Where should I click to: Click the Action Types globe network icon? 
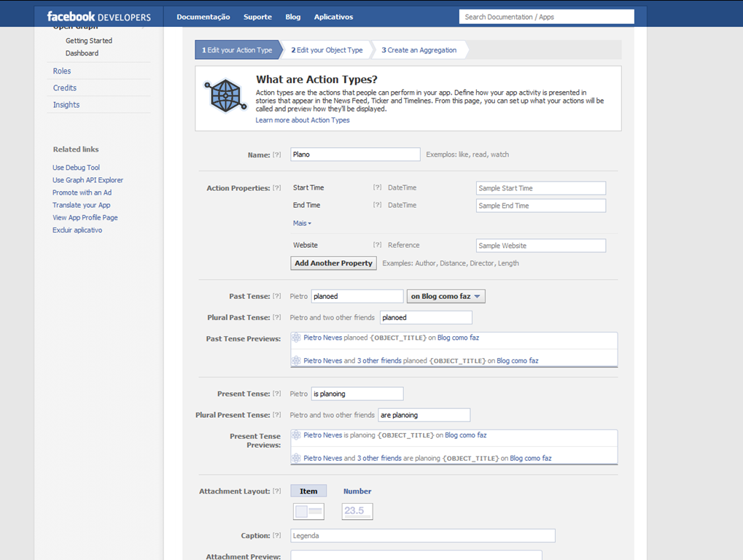[225, 96]
